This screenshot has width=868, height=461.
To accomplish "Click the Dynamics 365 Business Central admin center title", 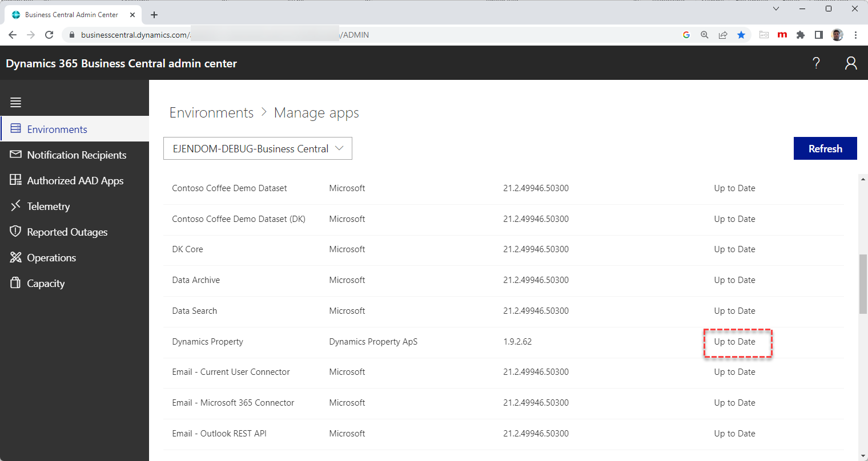I will click(x=121, y=63).
